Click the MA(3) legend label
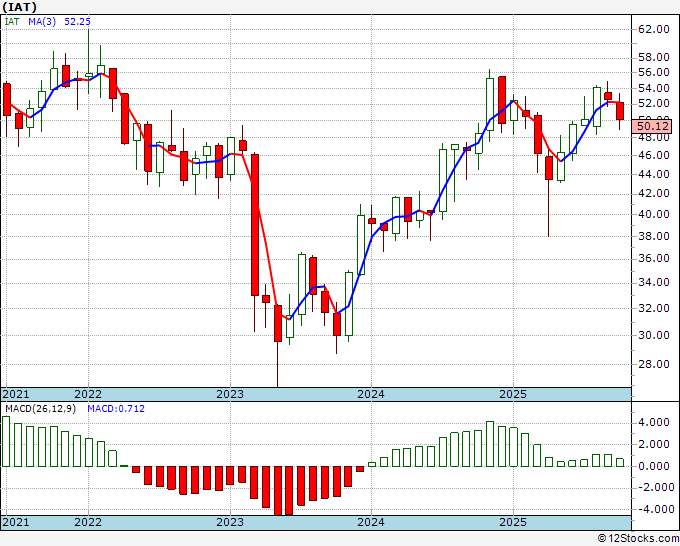This screenshot has width=680, height=546. (x=42, y=21)
